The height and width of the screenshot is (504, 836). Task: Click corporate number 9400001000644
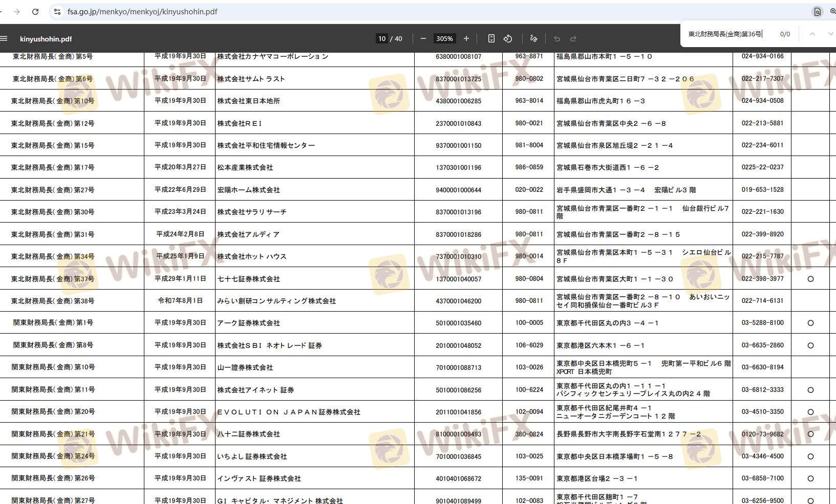coord(459,190)
